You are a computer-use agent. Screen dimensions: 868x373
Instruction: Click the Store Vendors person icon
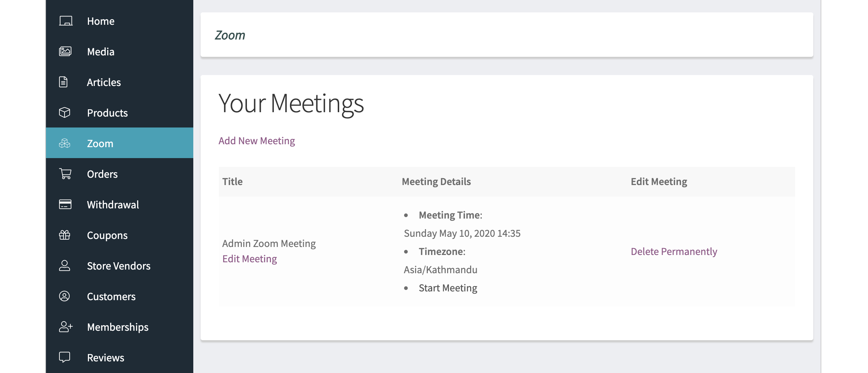pyautogui.click(x=65, y=266)
